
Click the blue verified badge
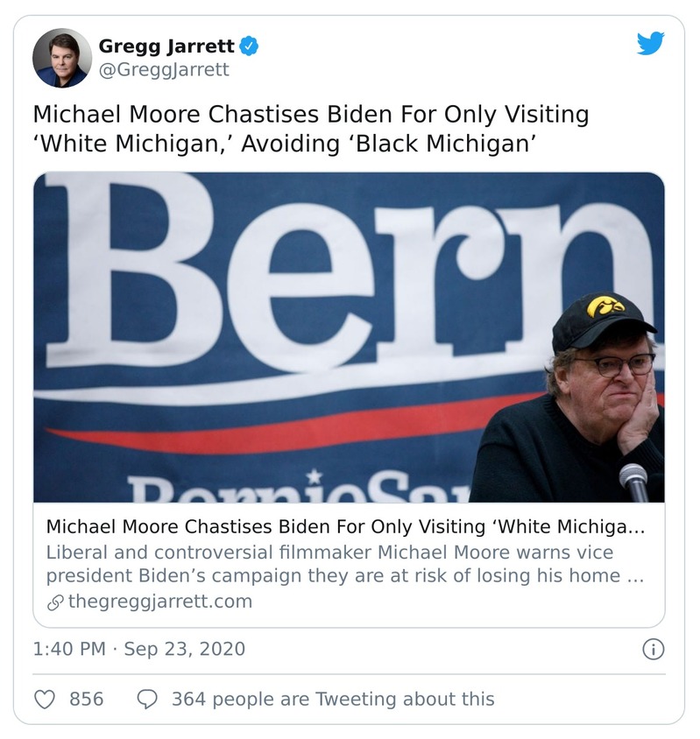tap(250, 46)
